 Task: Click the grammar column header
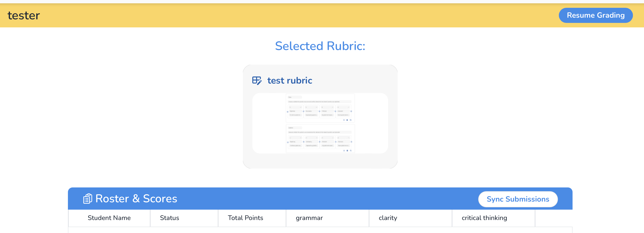(309, 218)
